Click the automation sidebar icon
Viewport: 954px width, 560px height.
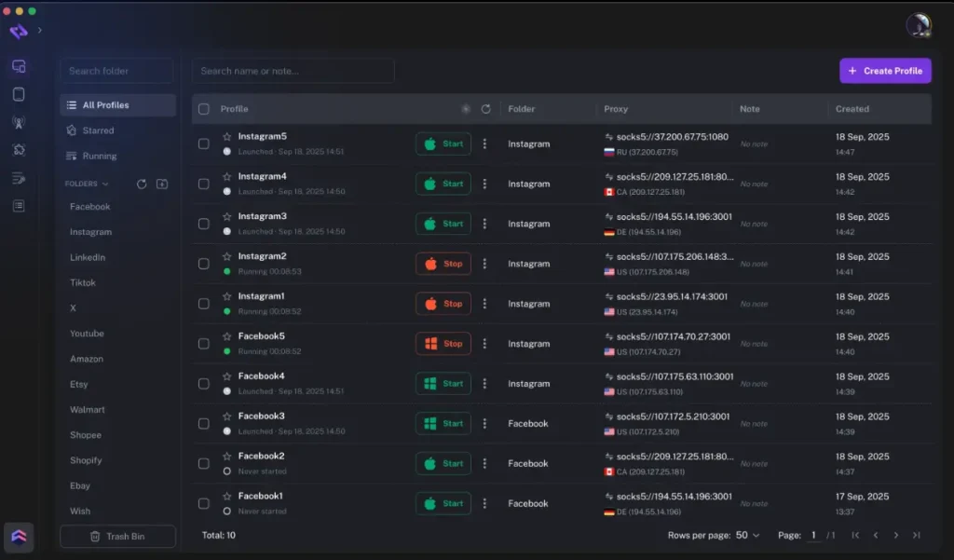19,148
